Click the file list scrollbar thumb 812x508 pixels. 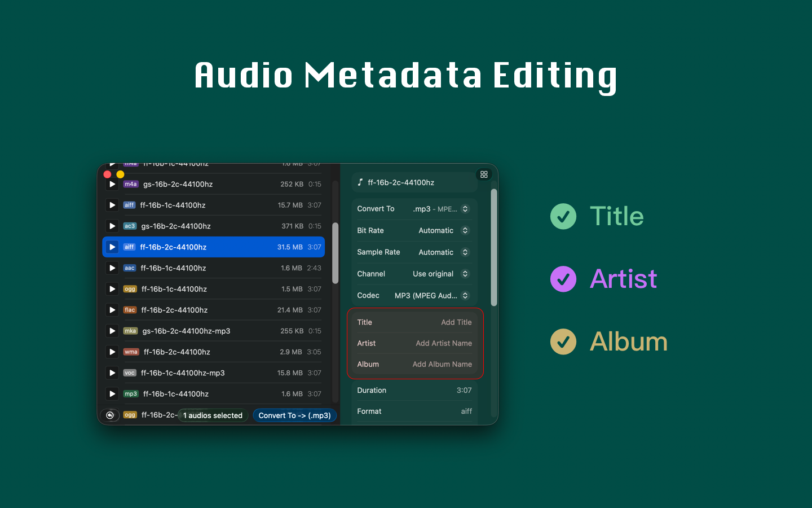(x=335, y=253)
